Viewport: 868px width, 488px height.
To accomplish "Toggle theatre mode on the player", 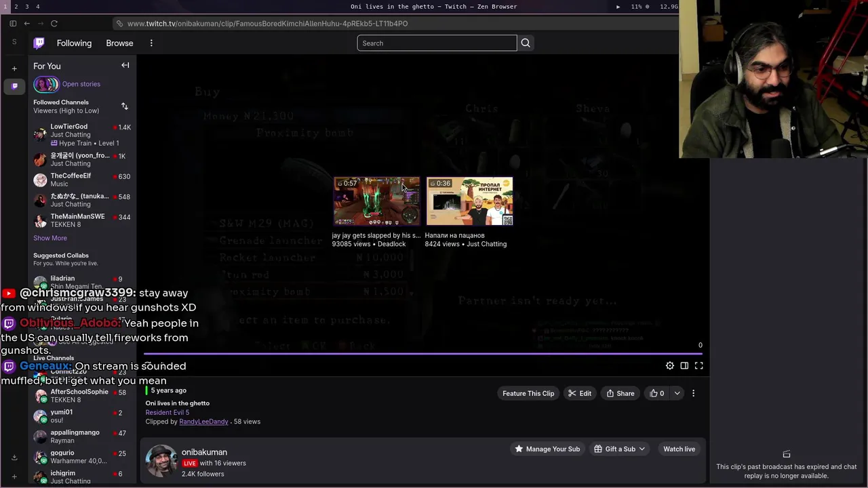I will (684, 365).
